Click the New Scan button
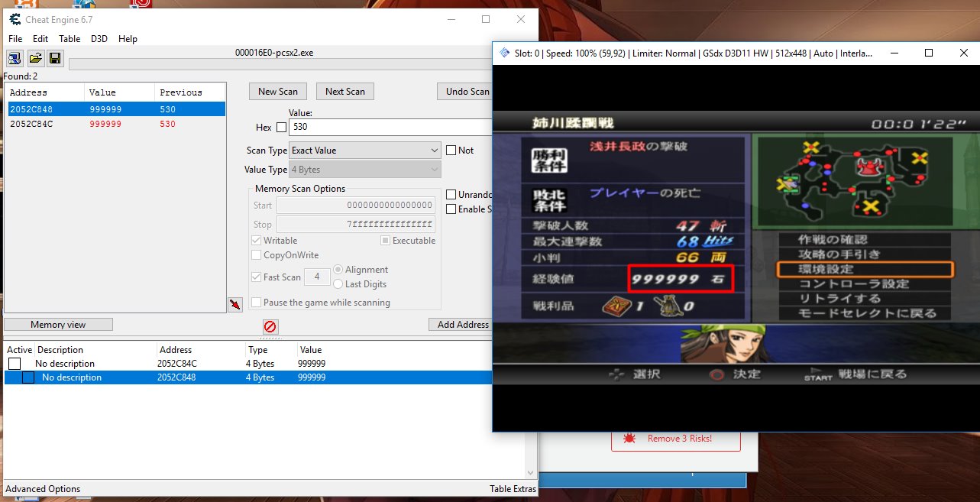 point(278,92)
